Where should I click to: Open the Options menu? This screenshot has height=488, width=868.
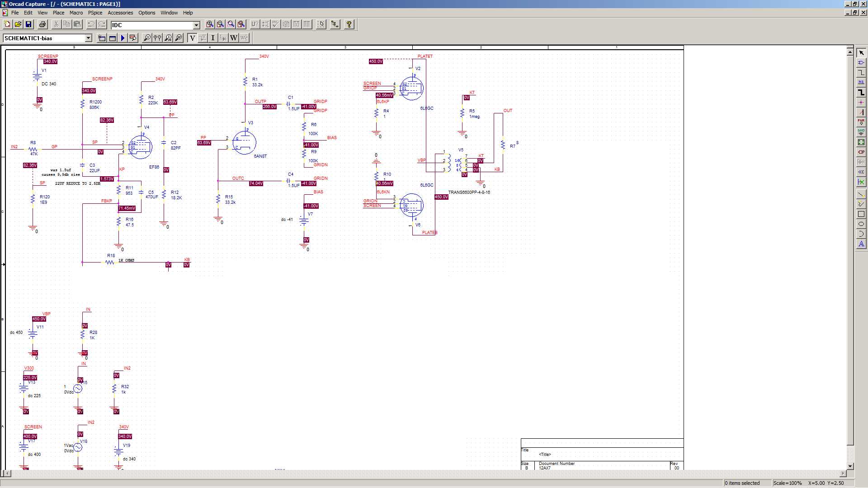coord(146,13)
